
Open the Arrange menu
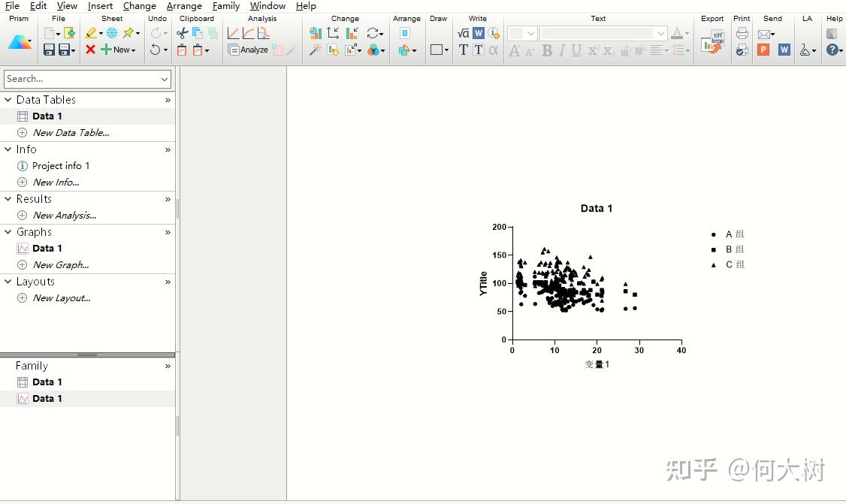(184, 6)
